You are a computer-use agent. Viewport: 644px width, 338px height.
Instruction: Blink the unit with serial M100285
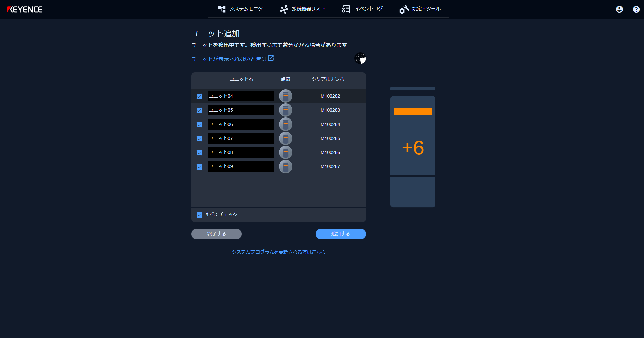point(285,138)
